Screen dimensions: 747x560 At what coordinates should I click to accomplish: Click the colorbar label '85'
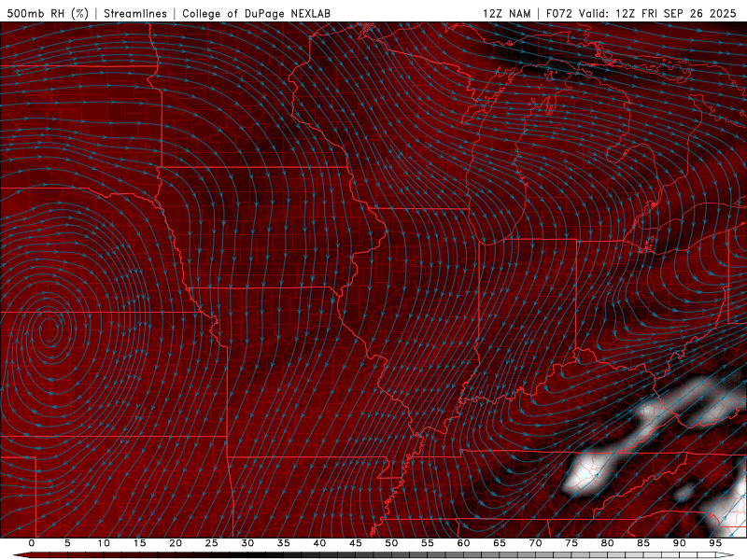[x=643, y=543]
